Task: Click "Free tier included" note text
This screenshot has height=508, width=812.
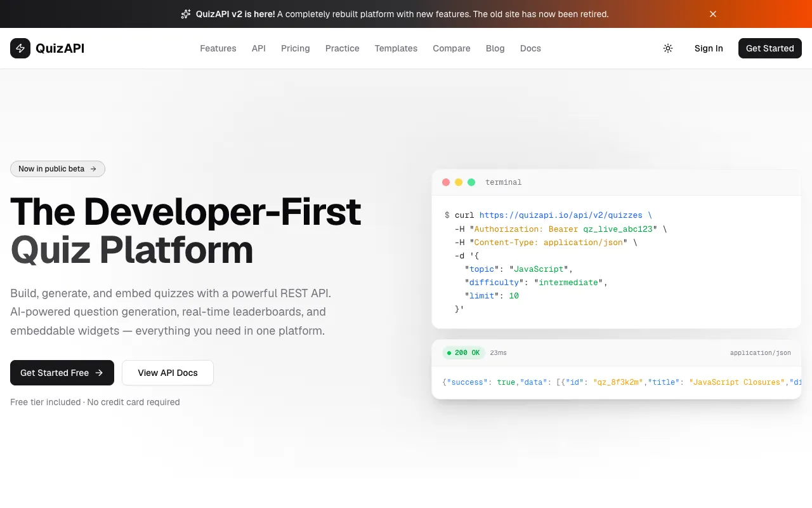Action: (46, 402)
